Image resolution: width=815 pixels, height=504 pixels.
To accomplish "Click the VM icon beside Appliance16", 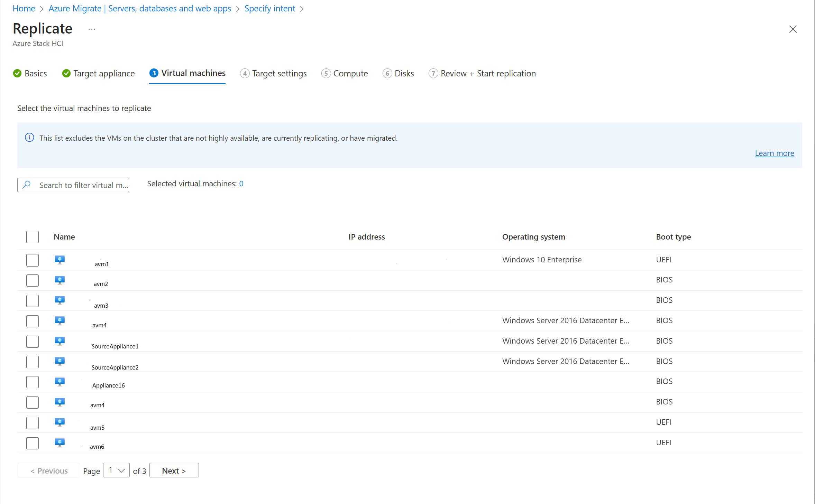I will tap(60, 382).
